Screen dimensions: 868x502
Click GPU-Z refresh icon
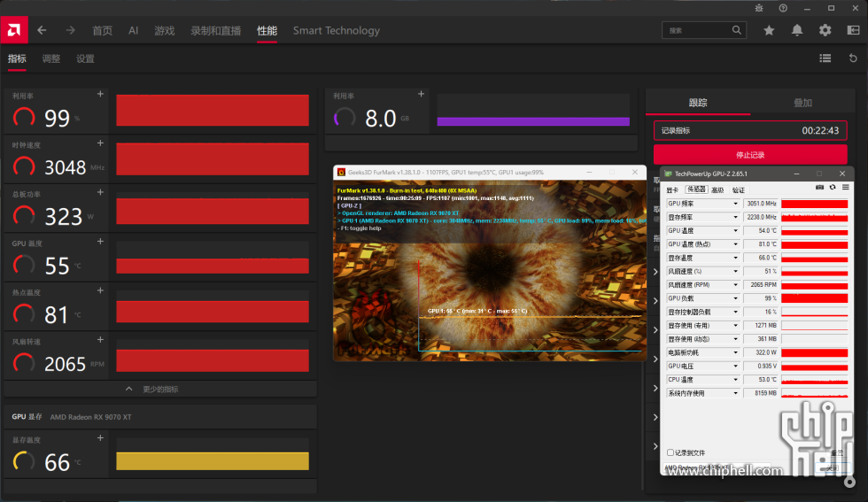[x=833, y=188]
